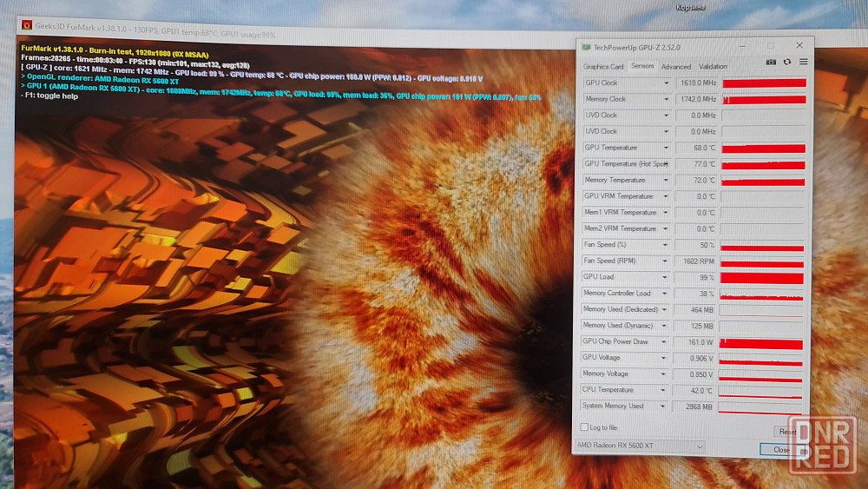Click the GPU Chip Power Draw graph
This screenshot has width=868, height=489.
pos(760,343)
